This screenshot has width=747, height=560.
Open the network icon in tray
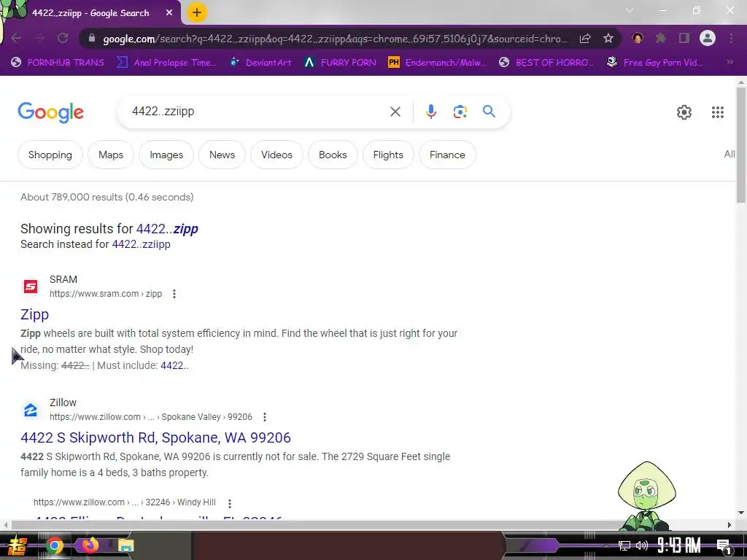tap(624, 545)
